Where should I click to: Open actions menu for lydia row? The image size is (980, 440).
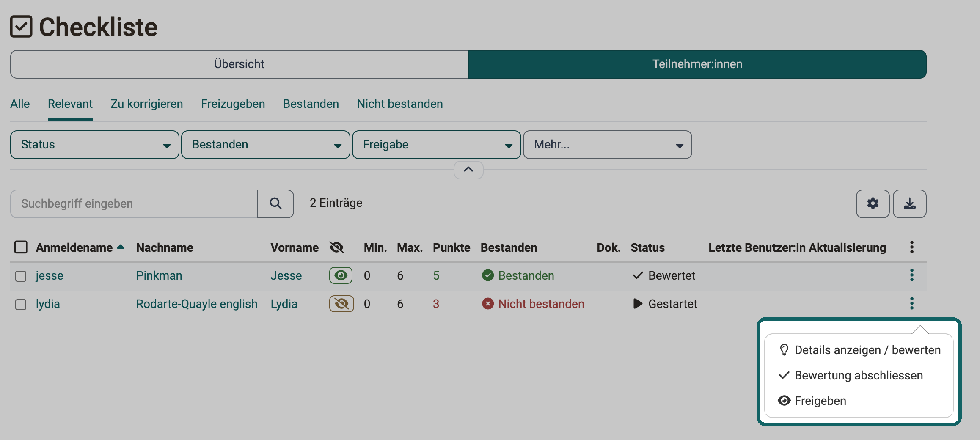click(912, 304)
